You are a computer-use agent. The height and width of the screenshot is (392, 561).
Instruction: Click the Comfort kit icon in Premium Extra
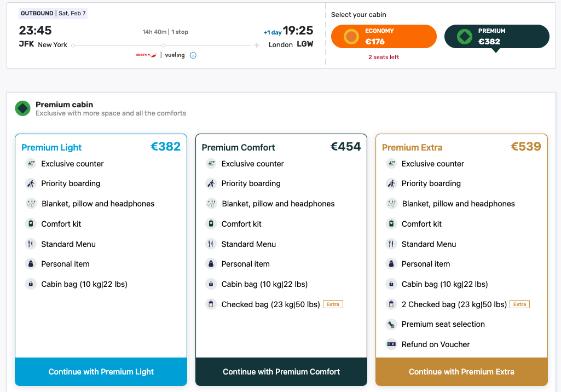(391, 223)
